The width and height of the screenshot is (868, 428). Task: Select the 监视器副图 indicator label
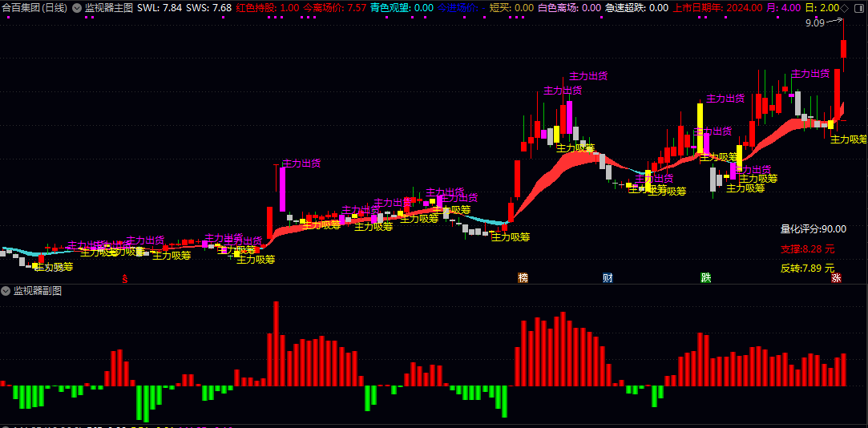click(x=38, y=291)
